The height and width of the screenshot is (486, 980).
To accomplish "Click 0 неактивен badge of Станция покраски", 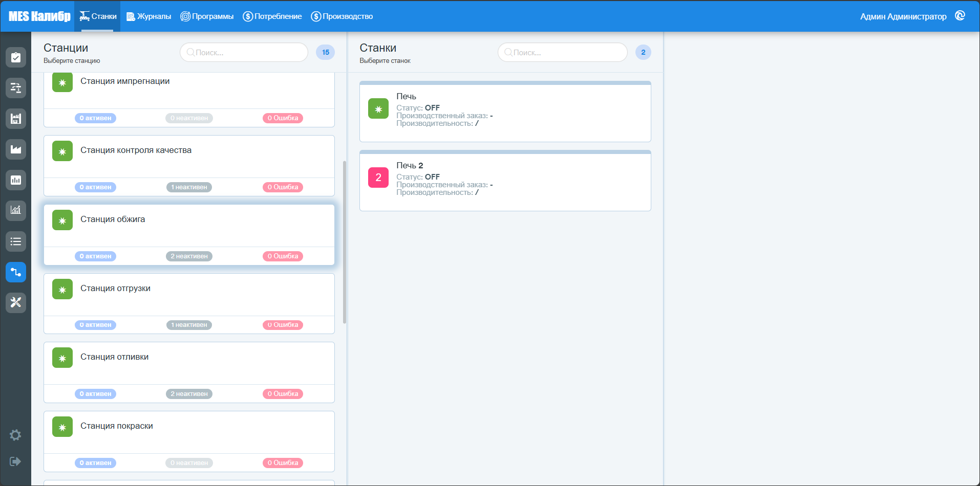I will click(x=189, y=463).
